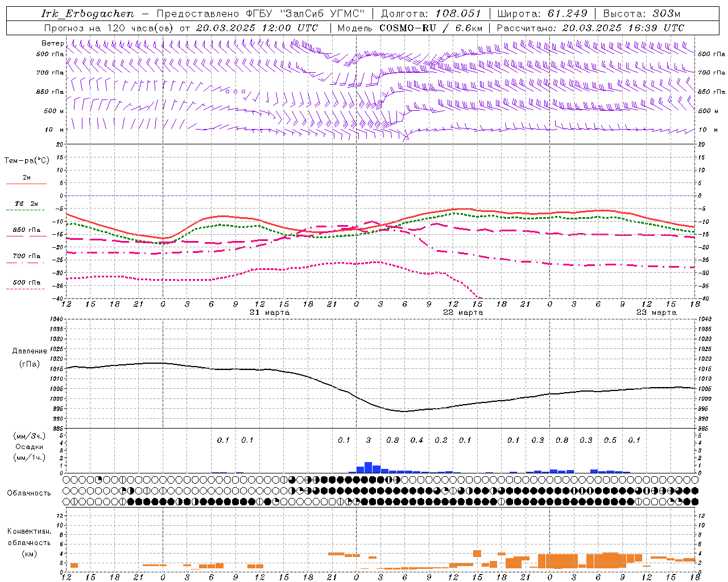Viewport: 728px width, 582px height.
Task: Select the 21 марта date label
Action: [x=270, y=313]
